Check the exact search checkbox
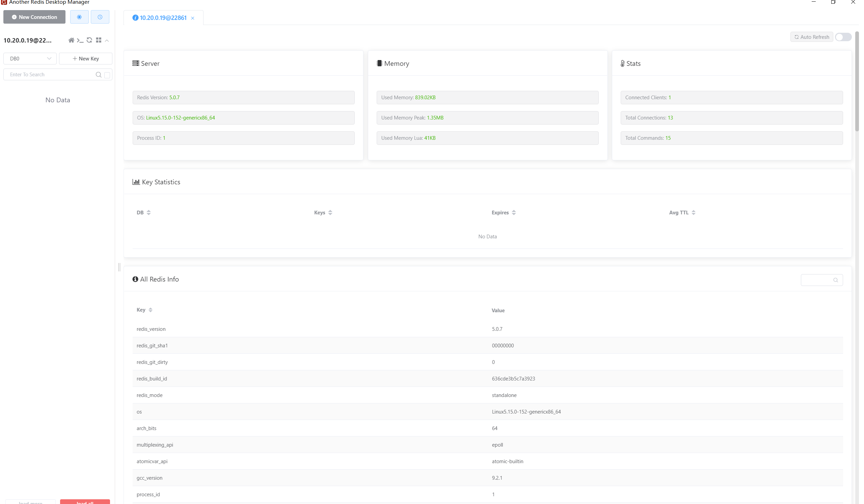 click(107, 75)
